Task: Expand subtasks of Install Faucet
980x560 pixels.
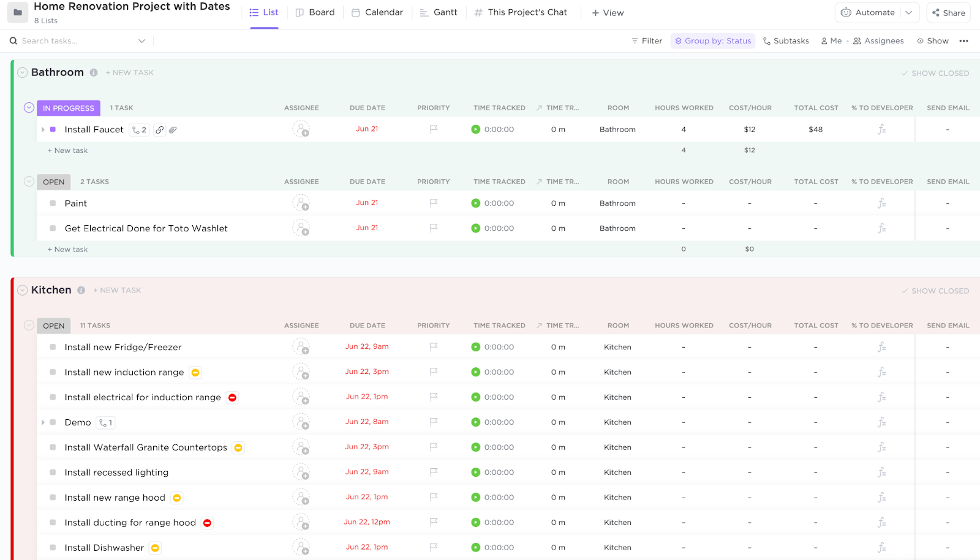Action: coord(43,130)
